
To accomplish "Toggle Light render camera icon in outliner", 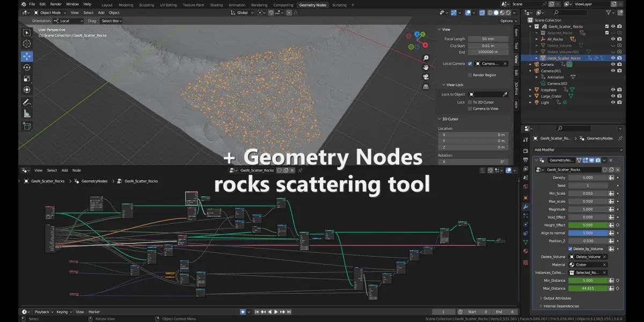I will click(620, 103).
